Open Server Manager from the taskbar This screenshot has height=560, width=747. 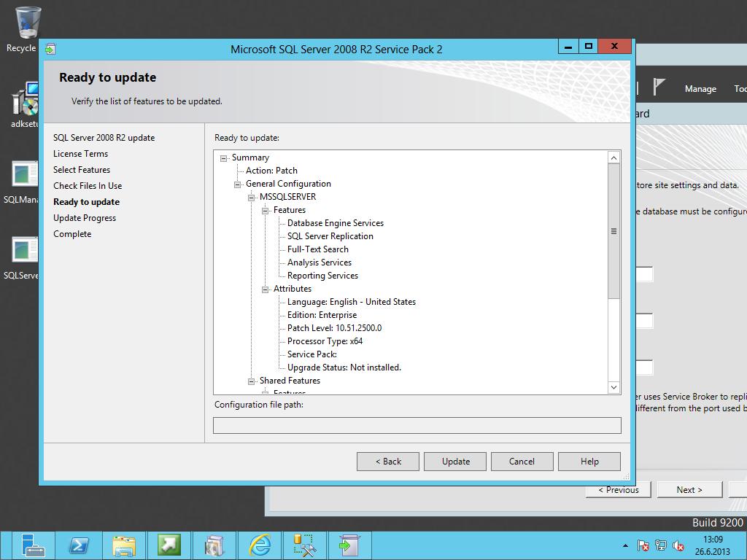[33, 545]
